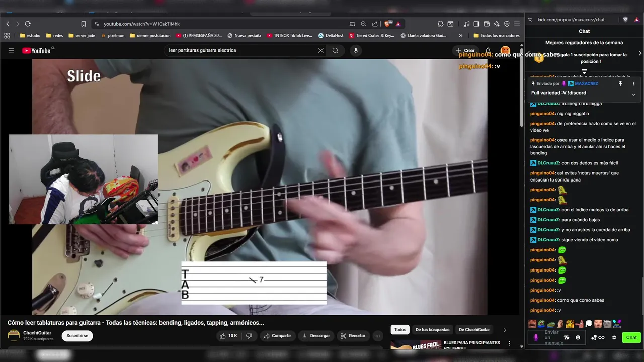Open options for the Blues recommended video
This screenshot has height=362, width=644.
click(509, 344)
